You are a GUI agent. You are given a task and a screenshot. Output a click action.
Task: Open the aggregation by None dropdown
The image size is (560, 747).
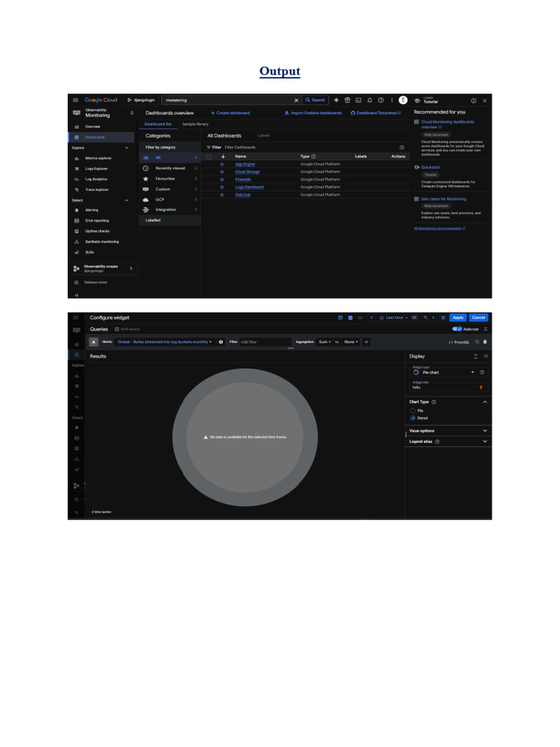click(x=351, y=341)
